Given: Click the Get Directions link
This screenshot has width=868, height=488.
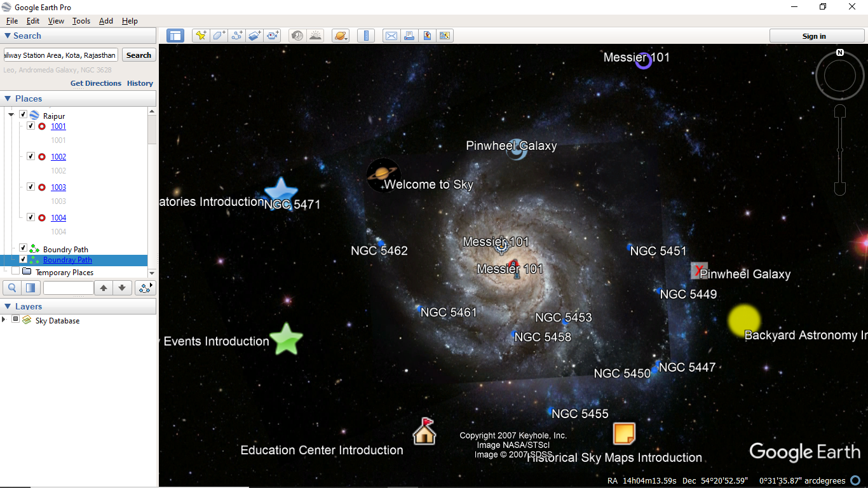Looking at the screenshot, I should coord(95,83).
